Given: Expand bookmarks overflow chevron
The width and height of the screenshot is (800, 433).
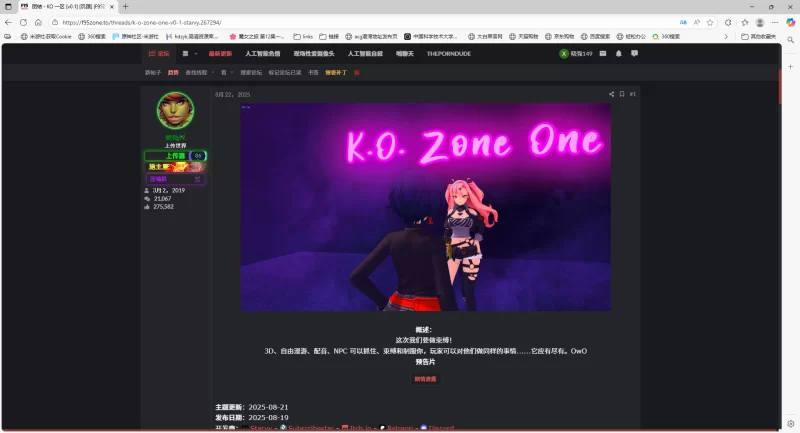Looking at the screenshot, I should [726, 37].
